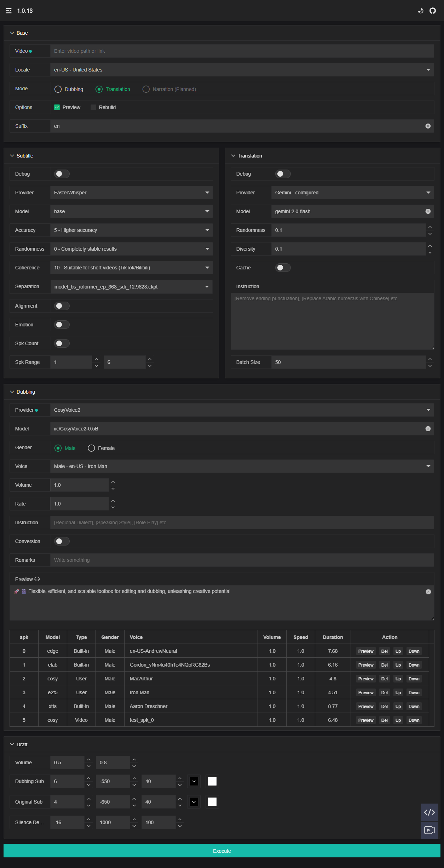Screen dimensions: 444x868
Task: Clear the dubbing preview text
Action: [x=428, y=592]
